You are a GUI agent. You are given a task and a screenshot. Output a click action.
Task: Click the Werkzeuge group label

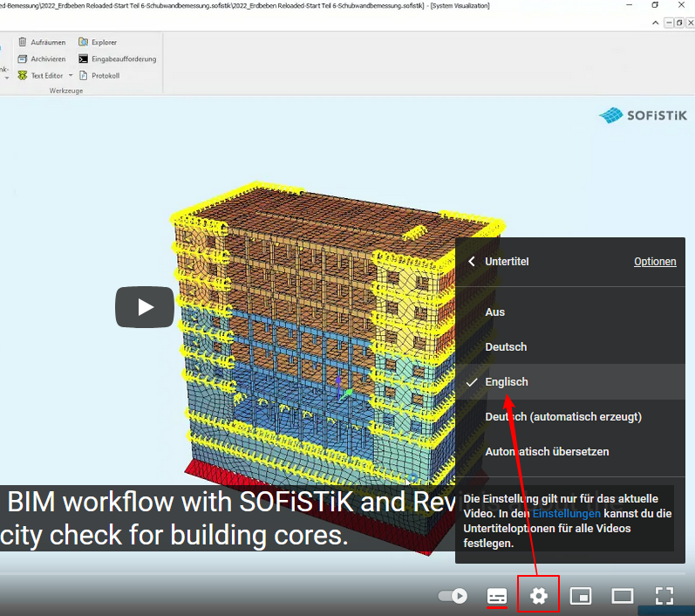(x=66, y=91)
